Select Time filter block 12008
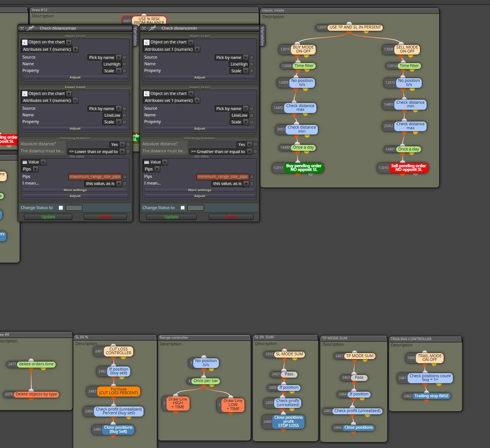The height and width of the screenshot is (448, 490). click(304, 66)
